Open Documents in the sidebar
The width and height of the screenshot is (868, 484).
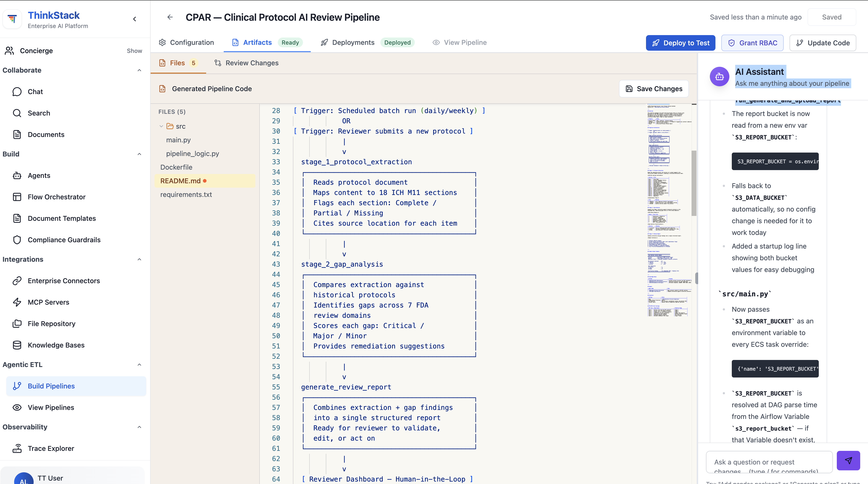46,135
